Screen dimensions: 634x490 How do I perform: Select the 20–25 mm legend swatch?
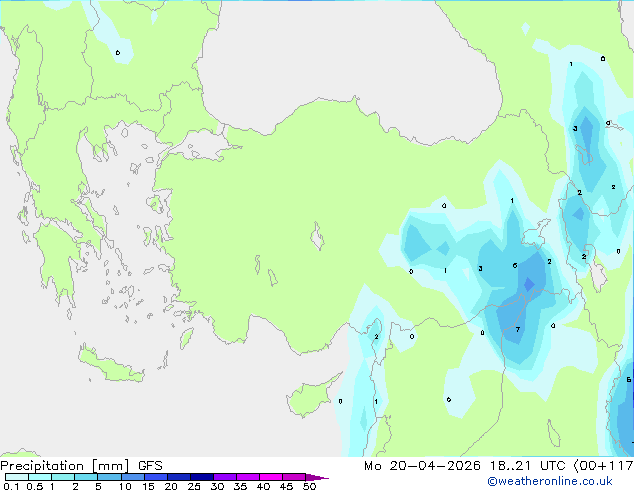(178, 477)
